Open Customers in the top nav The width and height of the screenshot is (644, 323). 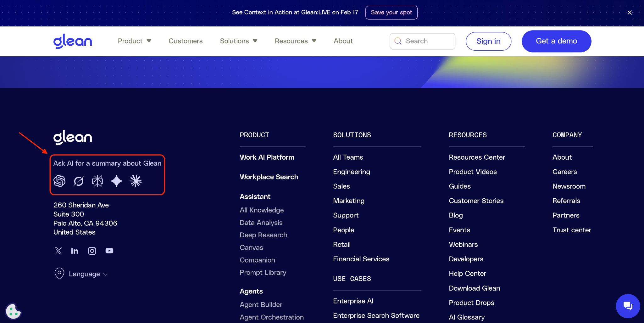(186, 41)
